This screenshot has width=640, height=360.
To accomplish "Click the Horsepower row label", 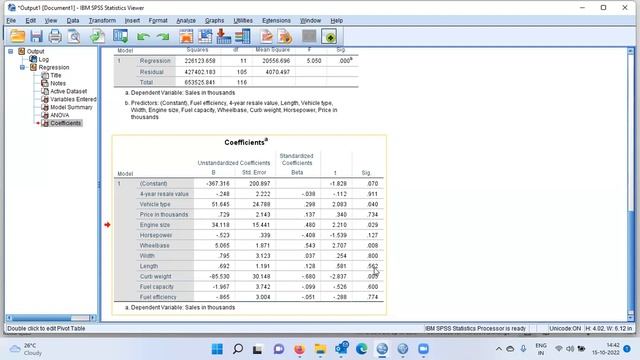I will coord(156,235).
